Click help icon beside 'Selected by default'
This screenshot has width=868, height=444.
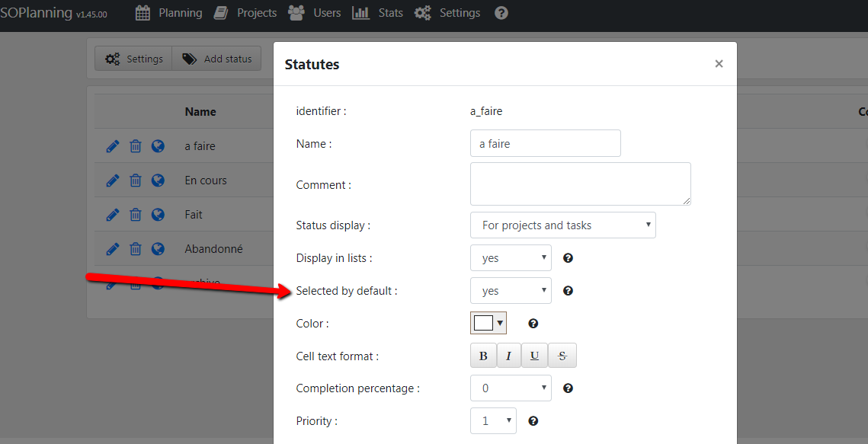[x=568, y=291]
